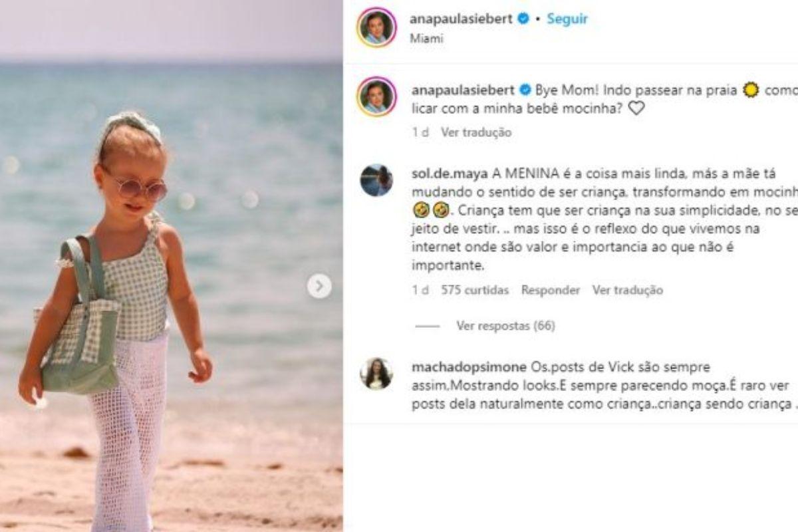This screenshot has width=798, height=532.
Task: Click the anapaulasiebert username in header
Action: click(463, 19)
